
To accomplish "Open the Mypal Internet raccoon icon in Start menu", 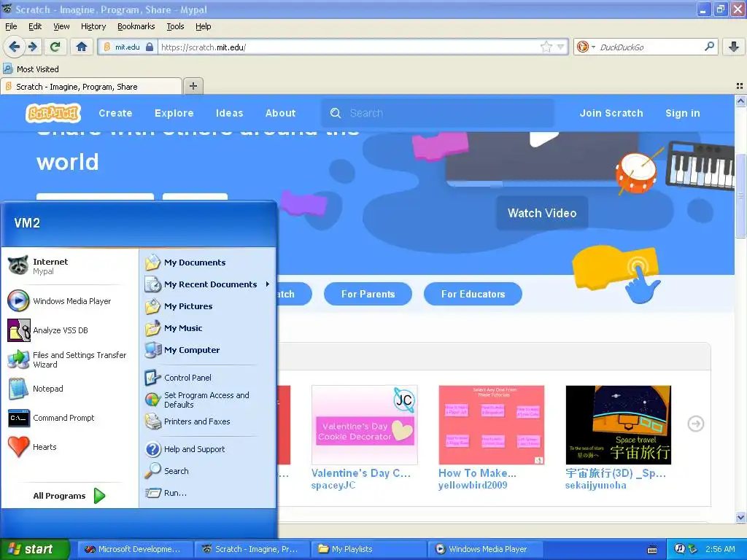I will click(x=18, y=265).
